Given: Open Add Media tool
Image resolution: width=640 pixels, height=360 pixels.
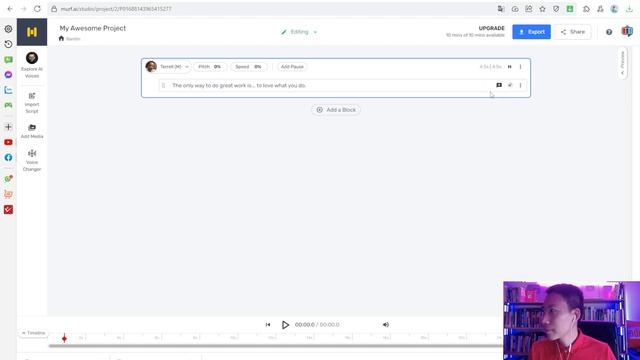Looking at the screenshot, I should tap(32, 131).
